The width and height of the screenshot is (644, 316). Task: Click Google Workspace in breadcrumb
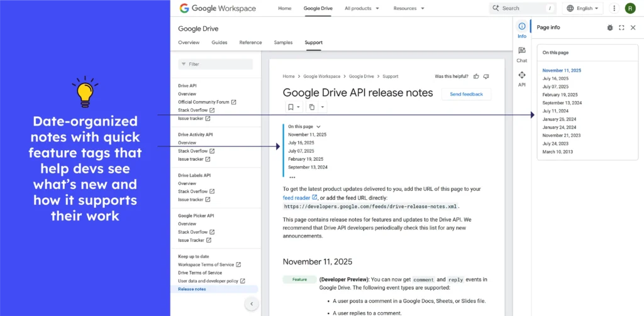pos(321,77)
